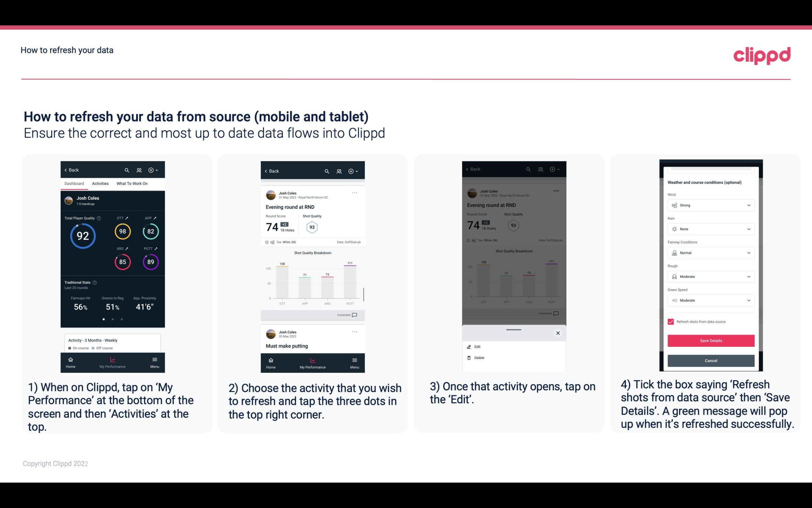
Task: Switch to the Activities tab
Action: click(x=100, y=183)
